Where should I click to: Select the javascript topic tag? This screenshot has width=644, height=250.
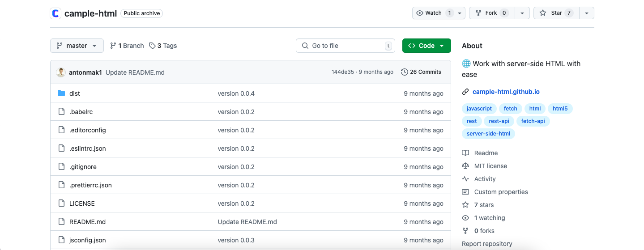pos(479,109)
